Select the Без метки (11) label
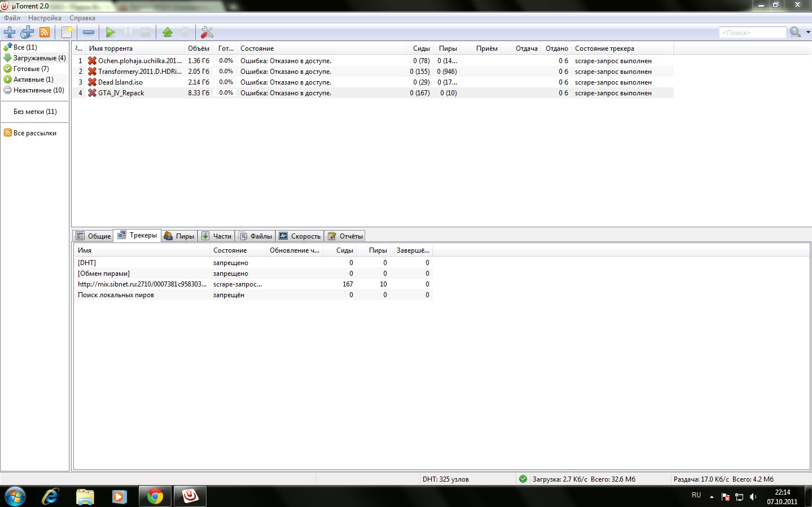 click(35, 112)
